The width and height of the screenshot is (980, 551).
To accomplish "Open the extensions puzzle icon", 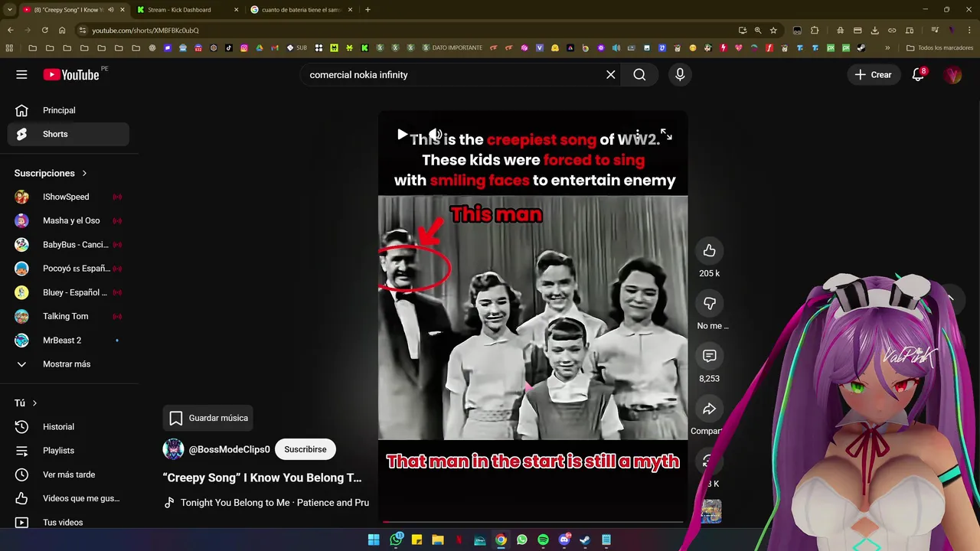I will click(815, 30).
